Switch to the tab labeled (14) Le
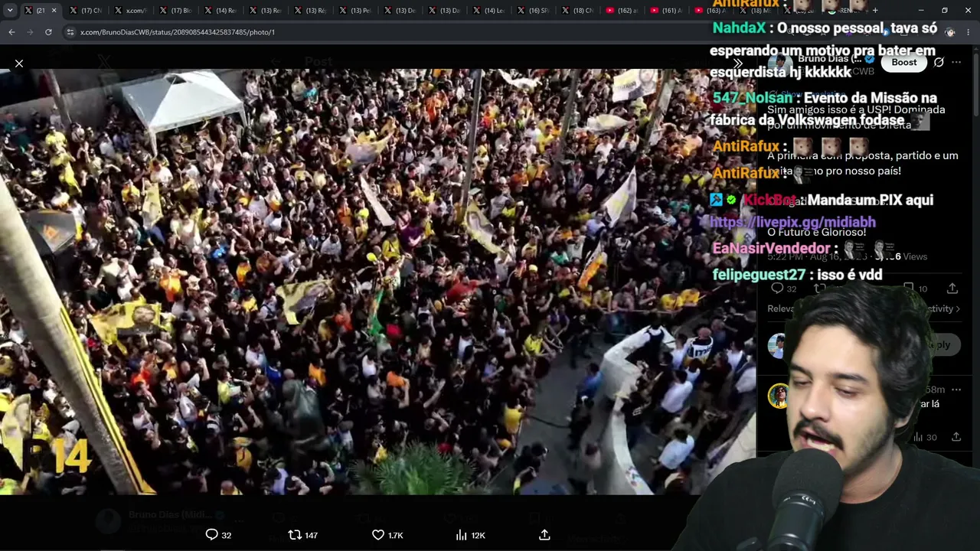 point(488,11)
